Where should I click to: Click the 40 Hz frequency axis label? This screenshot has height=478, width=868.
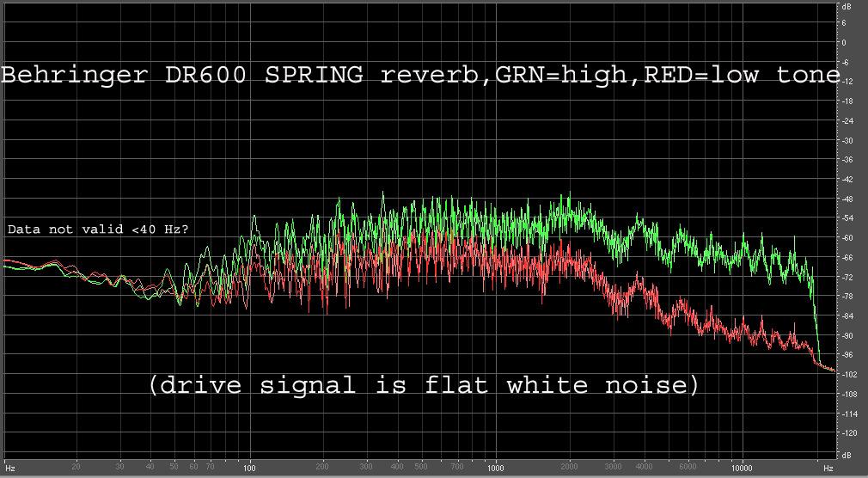point(150,467)
